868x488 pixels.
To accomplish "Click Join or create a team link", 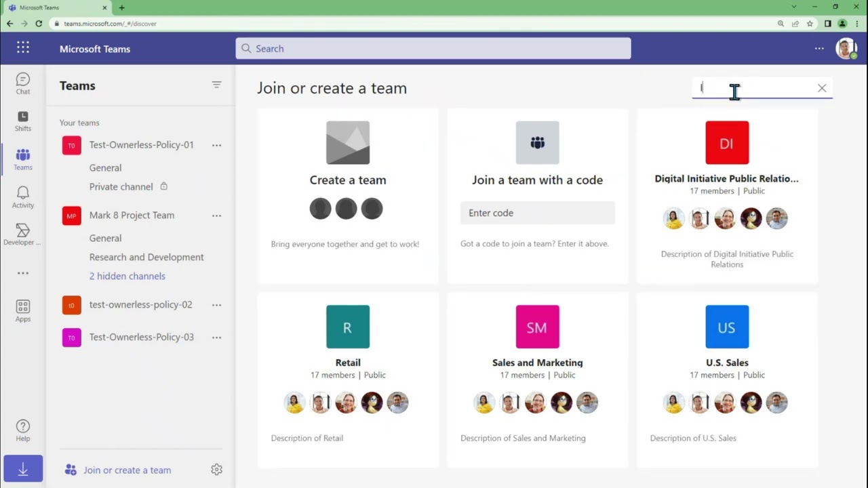I will (x=127, y=470).
